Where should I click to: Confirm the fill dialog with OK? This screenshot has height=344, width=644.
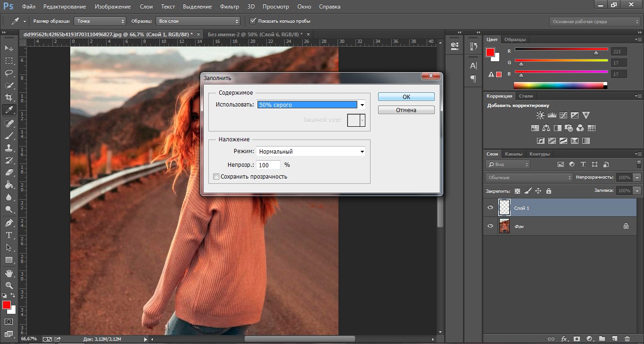click(406, 97)
